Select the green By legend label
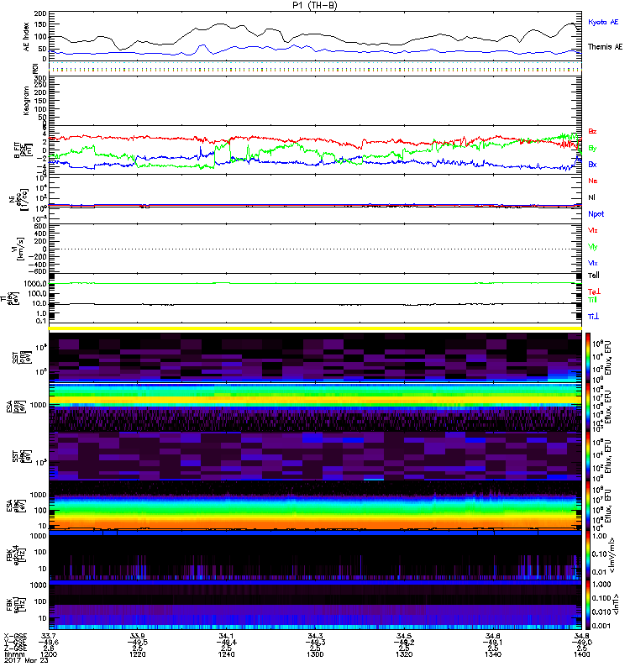Screen dimensions: 630x672 [592, 149]
